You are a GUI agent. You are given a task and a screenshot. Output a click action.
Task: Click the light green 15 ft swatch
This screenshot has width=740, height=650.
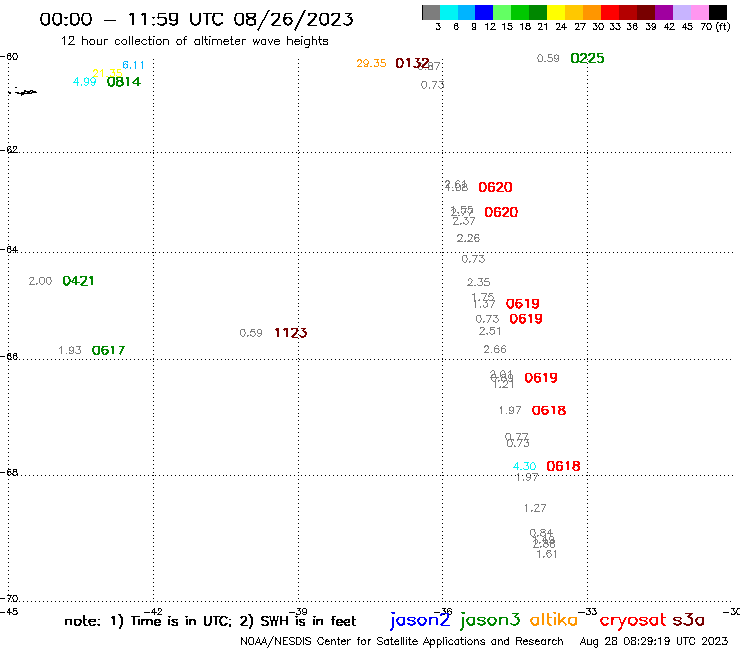[x=502, y=12]
